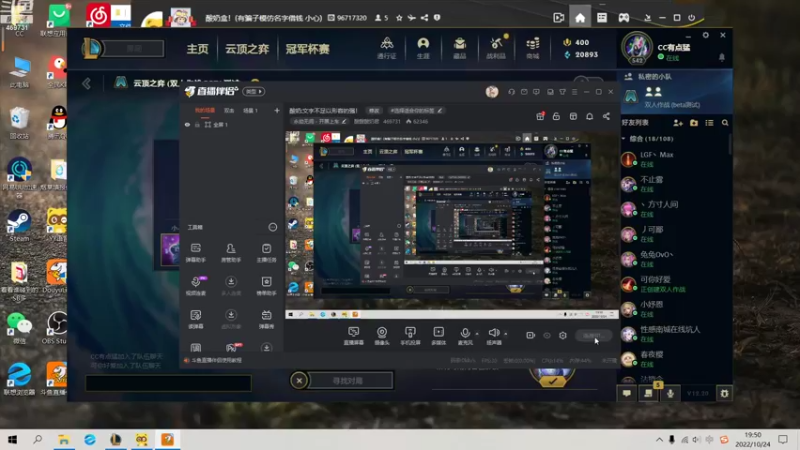This screenshot has height=450, width=800.
Task: Open 主播任务 tool in streaming toolbox
Action: point(266,253)
